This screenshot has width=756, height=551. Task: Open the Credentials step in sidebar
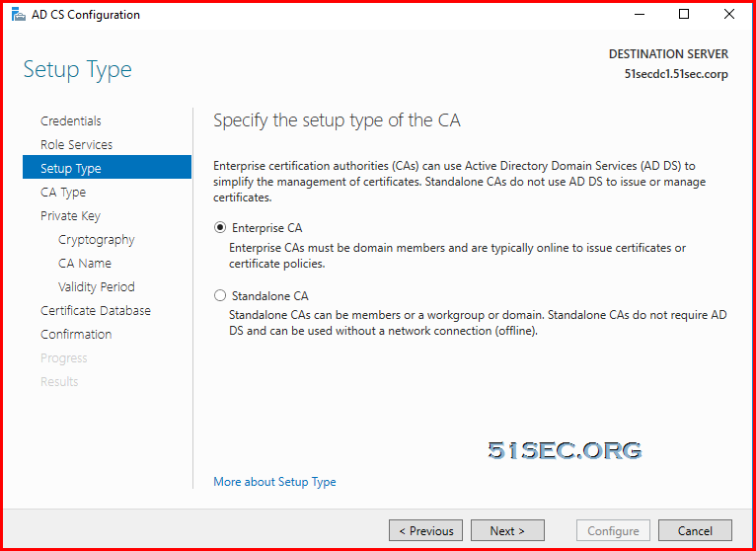click(71, 121)
